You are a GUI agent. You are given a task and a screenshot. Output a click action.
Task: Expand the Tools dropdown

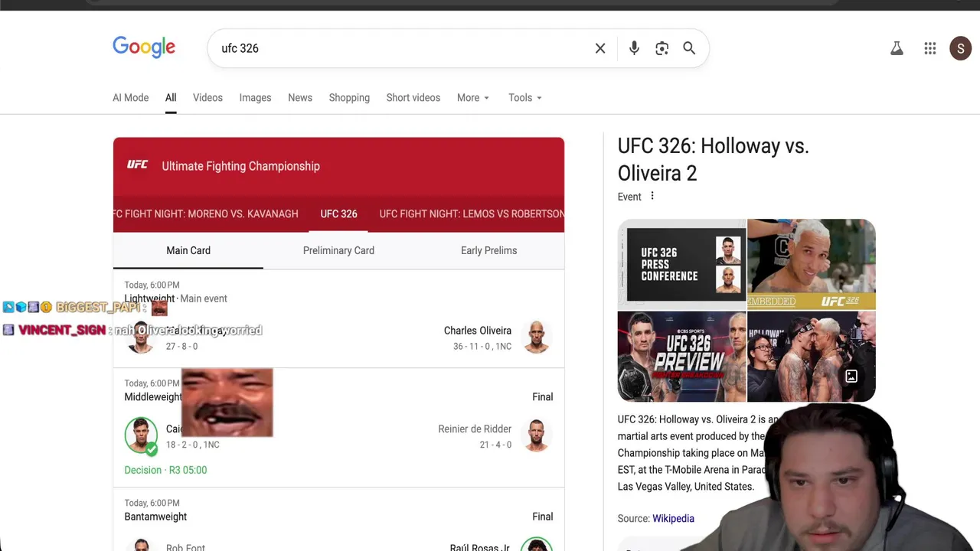coord(525,97)
